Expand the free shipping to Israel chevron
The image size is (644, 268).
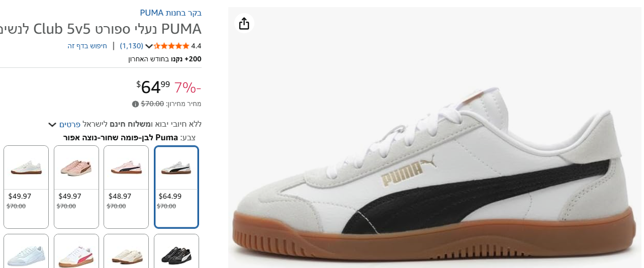coord(52,124)
